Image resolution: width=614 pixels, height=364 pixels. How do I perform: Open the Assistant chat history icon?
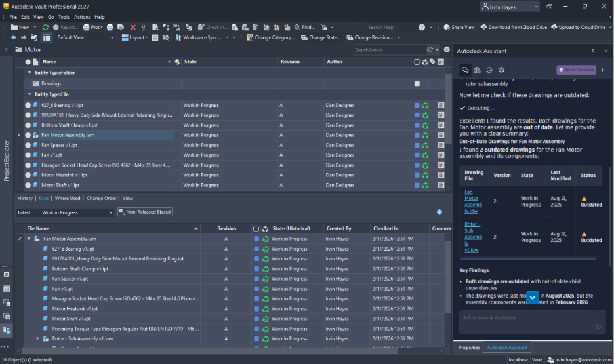coord(489,70)
